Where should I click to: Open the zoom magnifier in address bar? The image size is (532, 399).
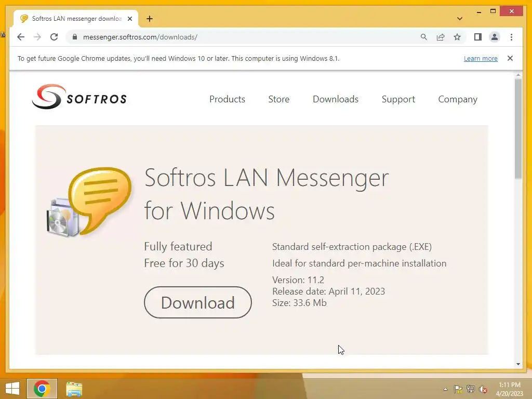click(423, 37)
